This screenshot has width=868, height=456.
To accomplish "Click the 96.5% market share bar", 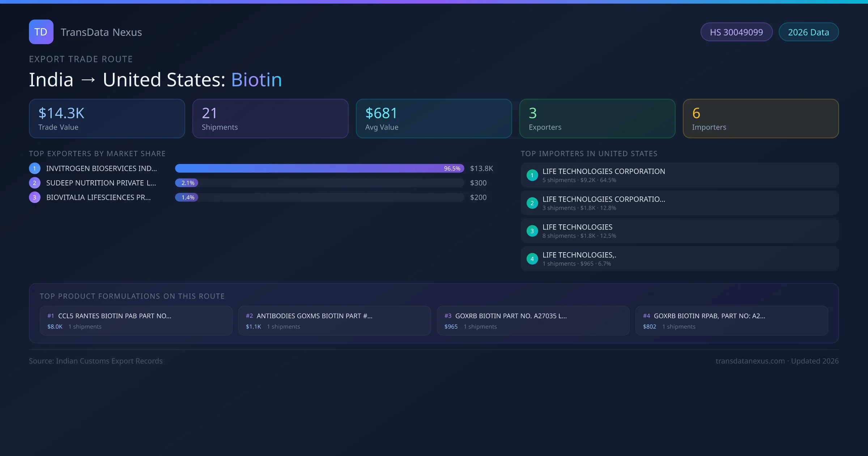I will pyautogui.click(x=319, y=168).
